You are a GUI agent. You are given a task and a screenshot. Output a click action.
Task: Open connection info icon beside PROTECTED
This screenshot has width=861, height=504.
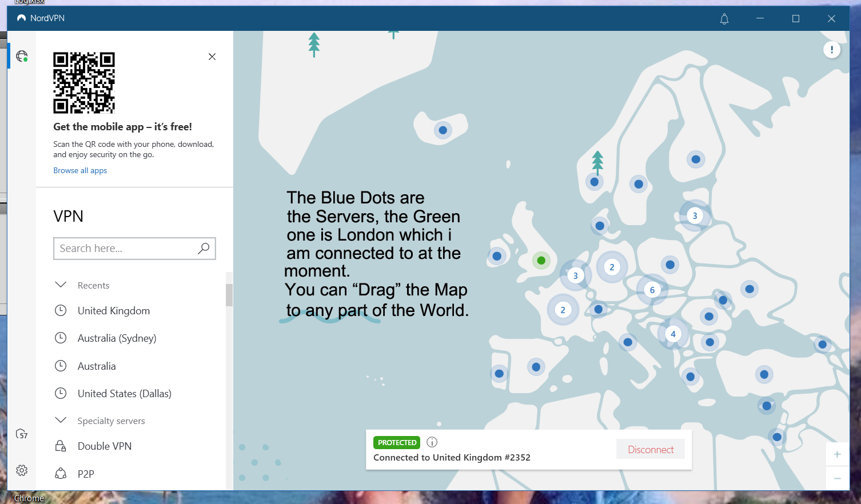(x=432, y=442)
